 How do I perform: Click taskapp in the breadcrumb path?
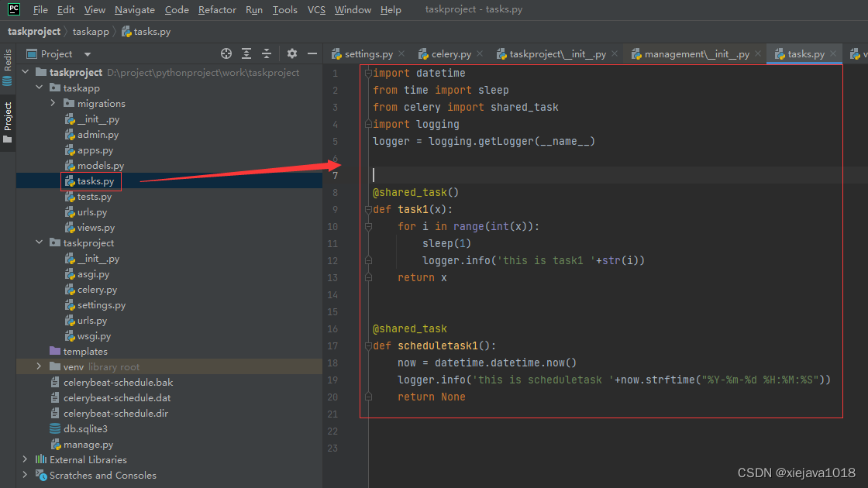[x=91, y=32]
